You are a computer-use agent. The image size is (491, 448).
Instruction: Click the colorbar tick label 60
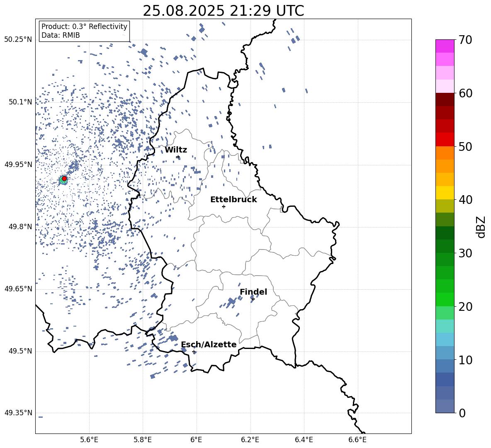click(465, 93)
